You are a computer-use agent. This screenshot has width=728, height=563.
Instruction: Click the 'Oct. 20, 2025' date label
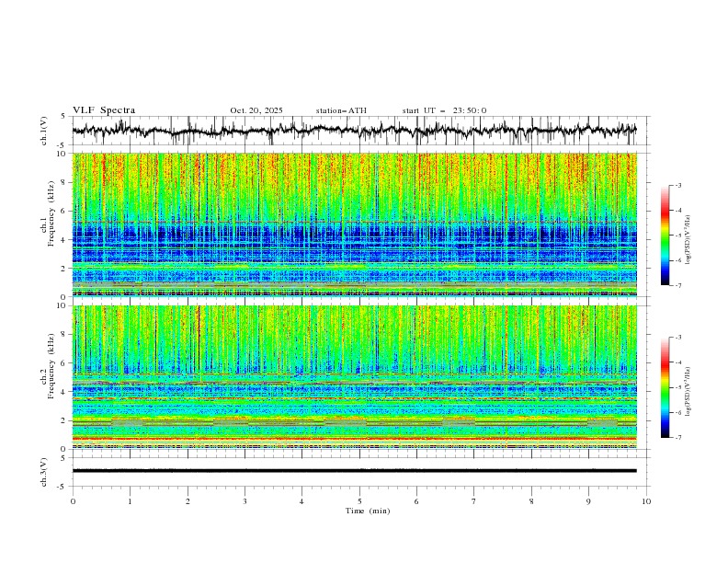pos(256,110)
